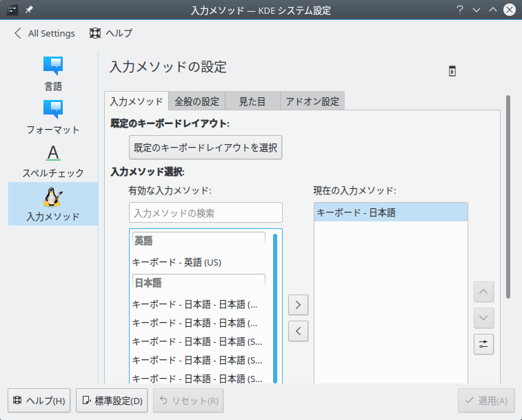The height and width of the screenshot is (420, 522).
Task: Click 既定のキーボードレイアウトを選択 button
Action: tap(205, 147)
